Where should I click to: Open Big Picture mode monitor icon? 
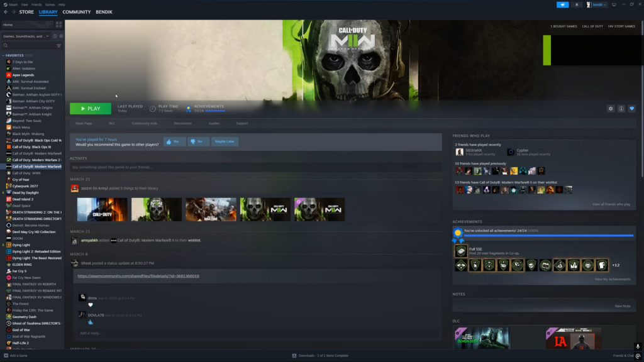pyautogui.click(x=614, y=4)
